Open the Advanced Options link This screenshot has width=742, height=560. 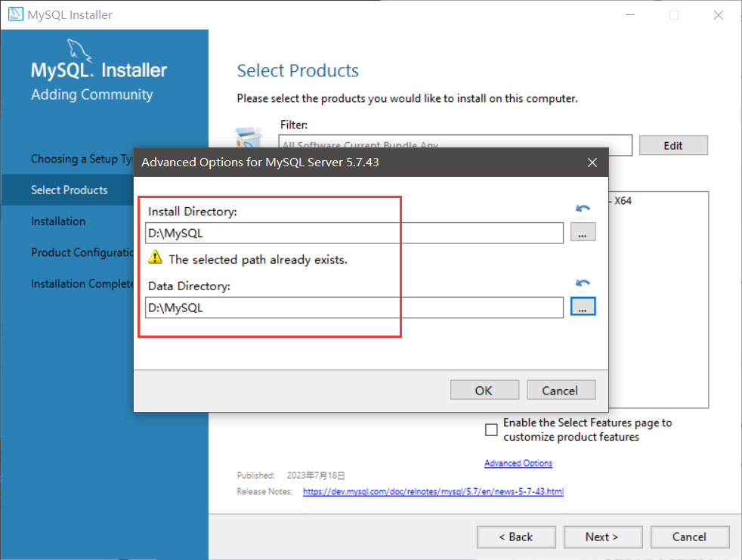coord(518,463)
